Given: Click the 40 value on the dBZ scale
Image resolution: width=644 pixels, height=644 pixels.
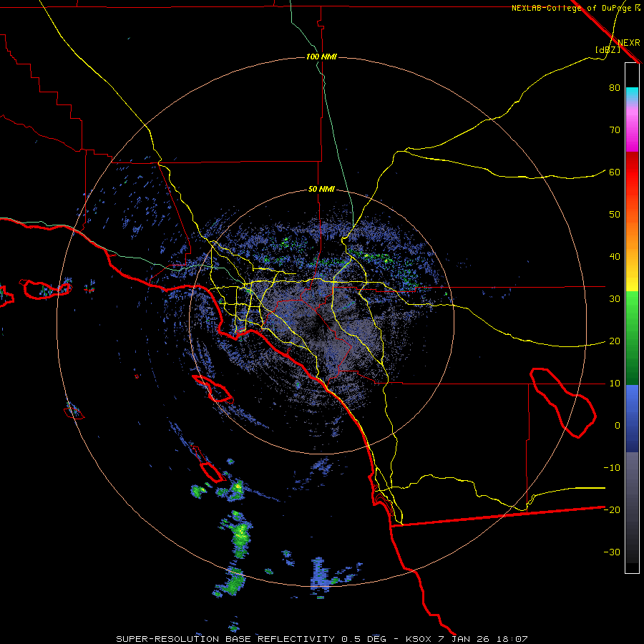Looking at the screenshot, I should [615, 257].
